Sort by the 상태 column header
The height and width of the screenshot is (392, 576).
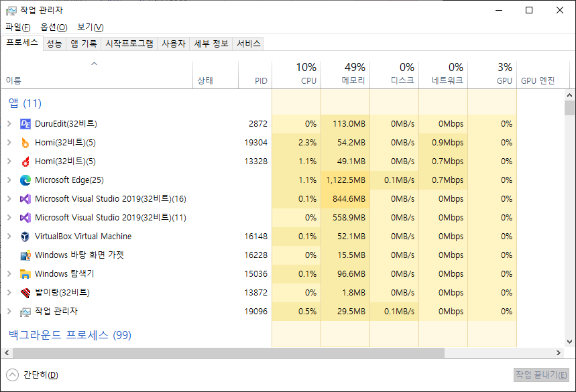[x=216, y=75]
